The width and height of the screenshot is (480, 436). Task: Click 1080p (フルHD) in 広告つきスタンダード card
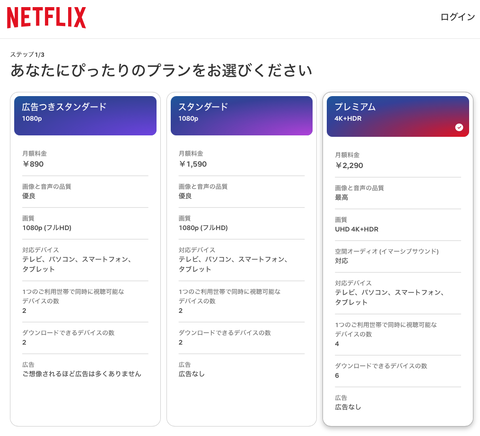tap(47, 228)
